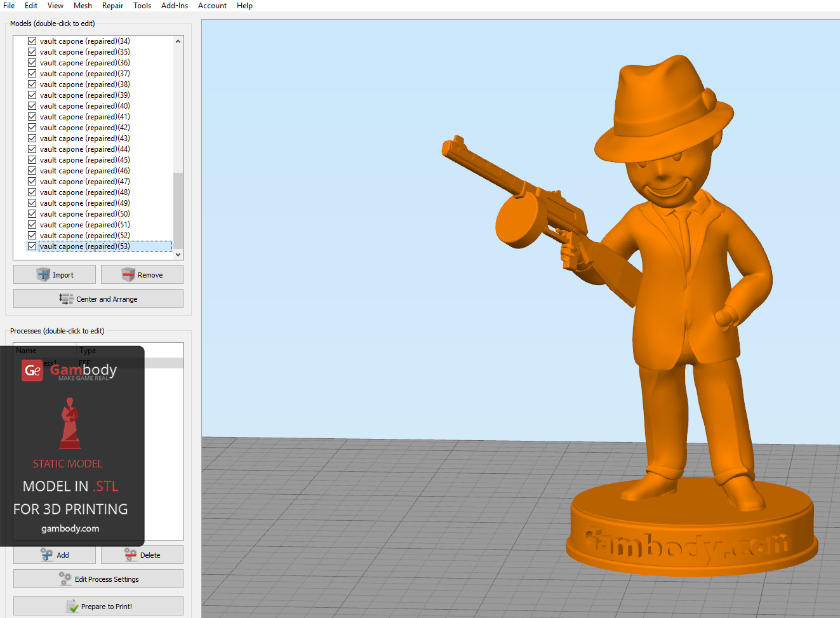Click the models list scroll down arrow

tap(178, 254)
